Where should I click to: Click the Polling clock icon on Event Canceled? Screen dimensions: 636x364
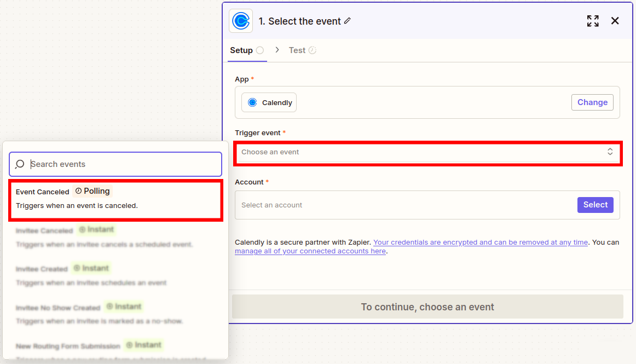tap(78, 190)
